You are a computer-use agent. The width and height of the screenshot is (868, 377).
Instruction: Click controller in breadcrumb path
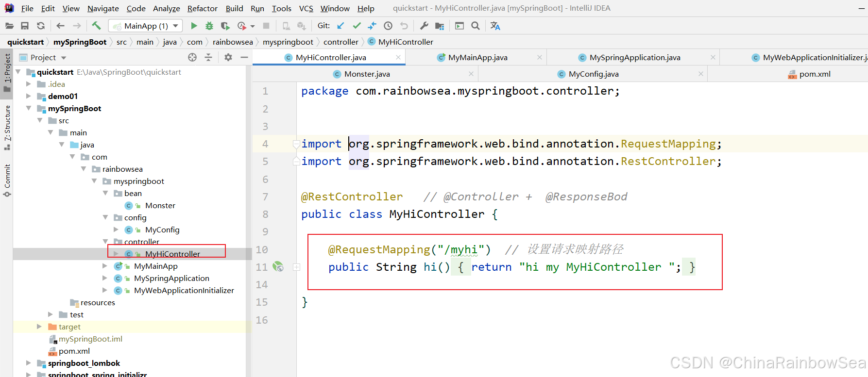(x=340, y=42)
